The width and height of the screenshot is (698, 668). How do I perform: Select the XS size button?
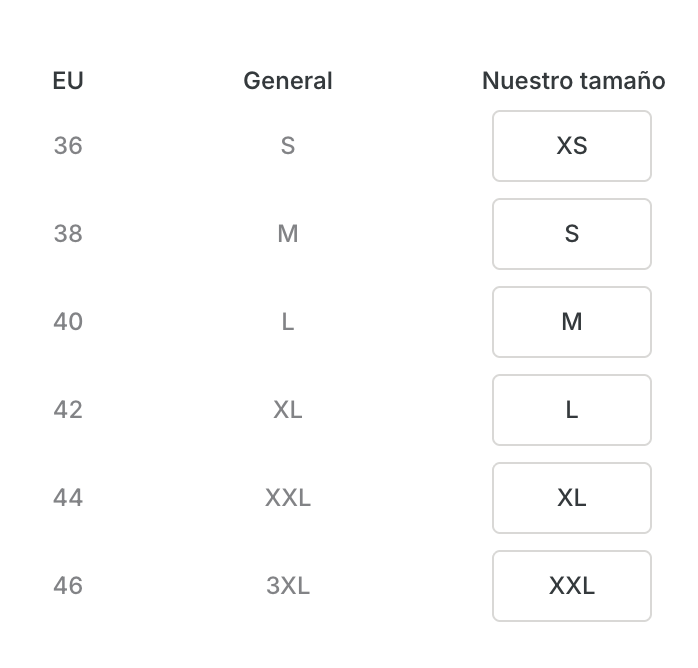(x=571, y=146)
